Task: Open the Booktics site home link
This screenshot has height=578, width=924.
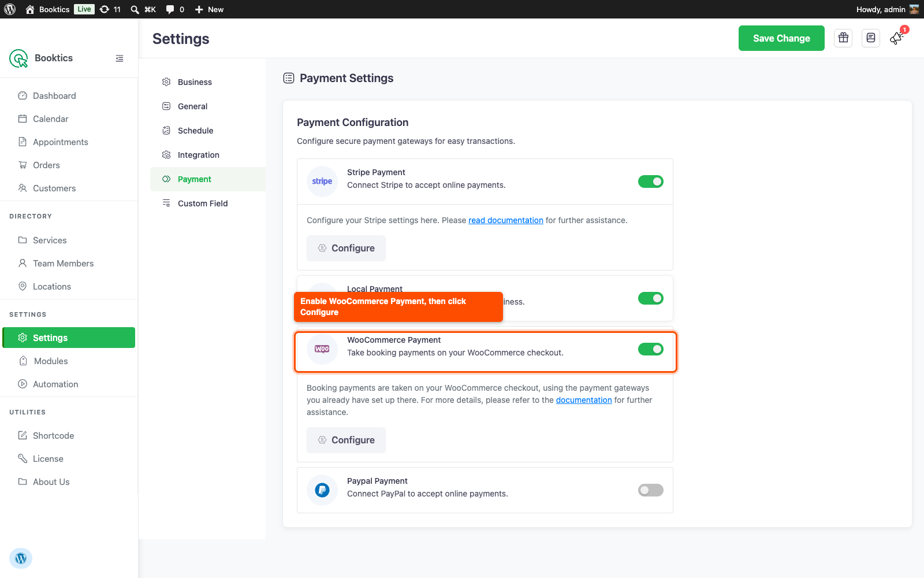Action: tap(47, 9)
